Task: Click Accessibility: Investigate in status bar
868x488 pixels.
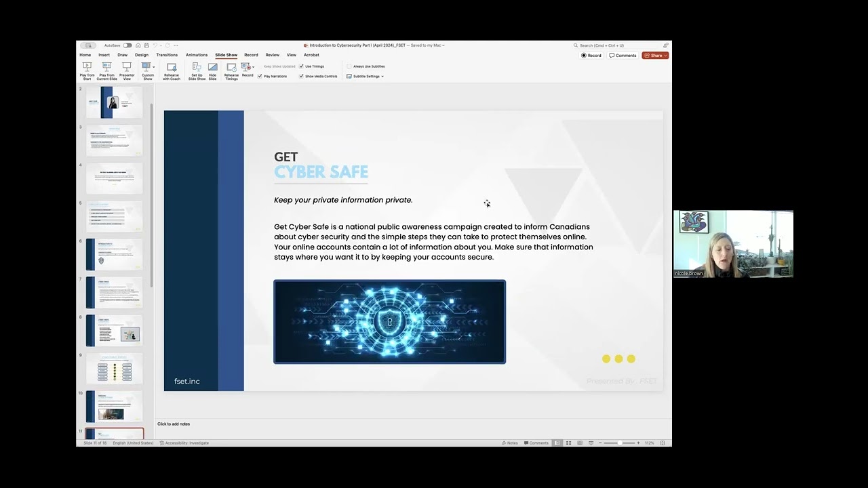Action: pyautogui.click(x=184, y=443)
